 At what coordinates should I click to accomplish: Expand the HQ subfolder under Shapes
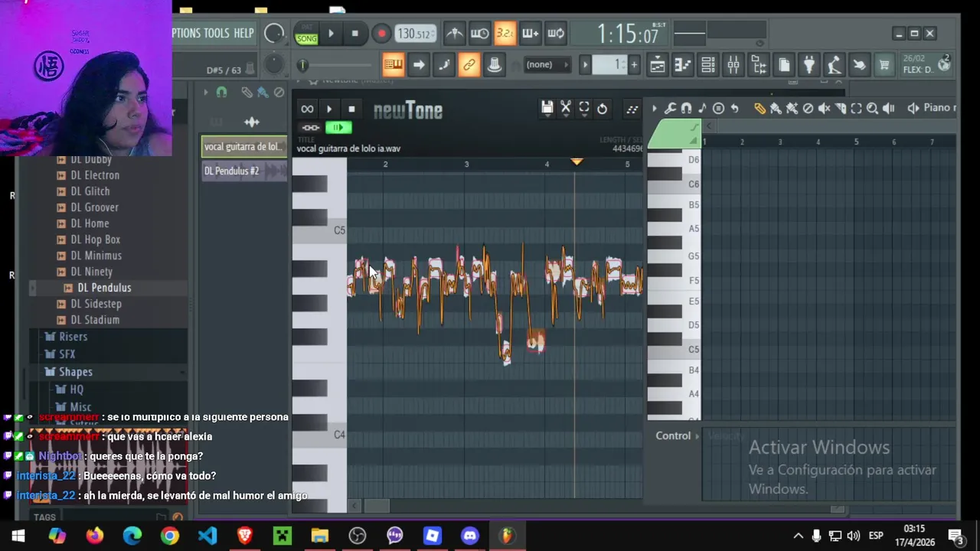coord(77,390)
